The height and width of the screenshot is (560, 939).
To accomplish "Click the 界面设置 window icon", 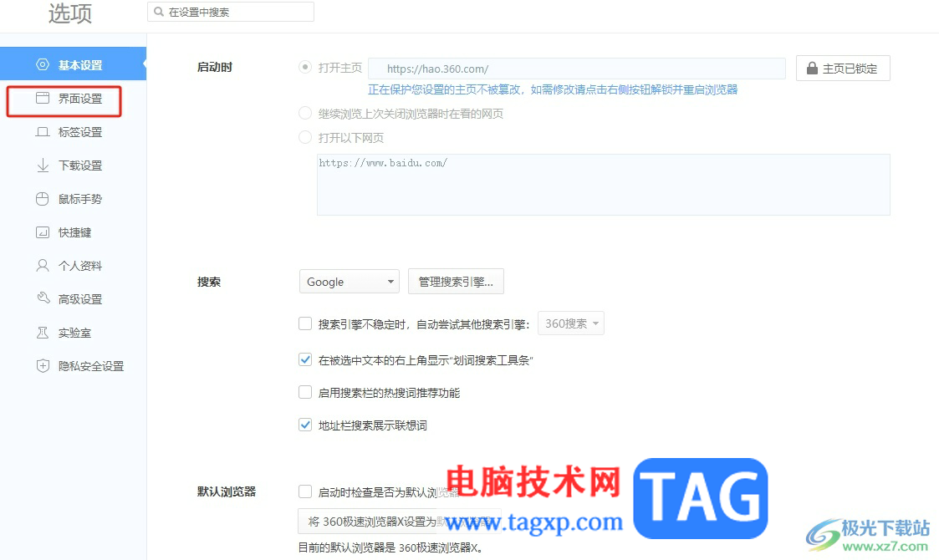I will (x=43, y=98).
